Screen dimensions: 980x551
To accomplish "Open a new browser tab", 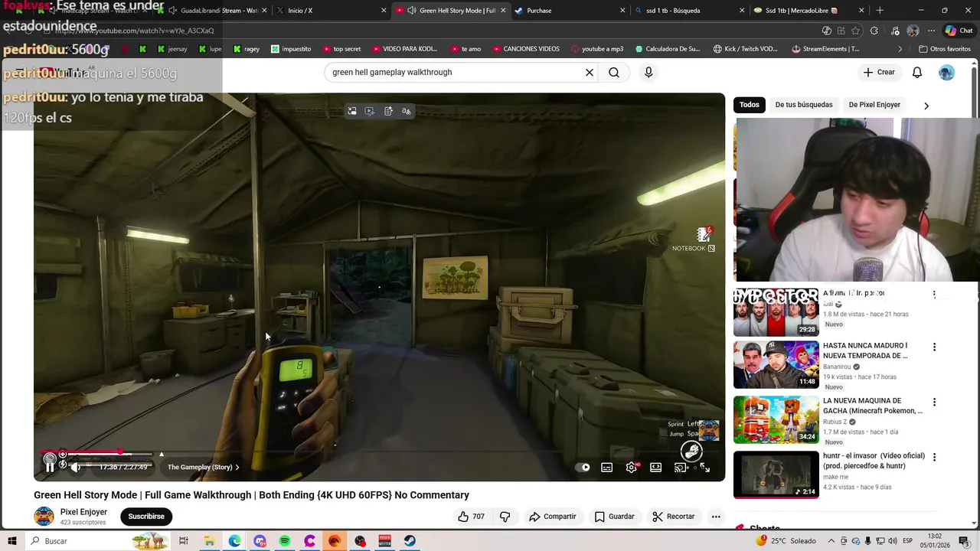I will (x=880, y=11).
